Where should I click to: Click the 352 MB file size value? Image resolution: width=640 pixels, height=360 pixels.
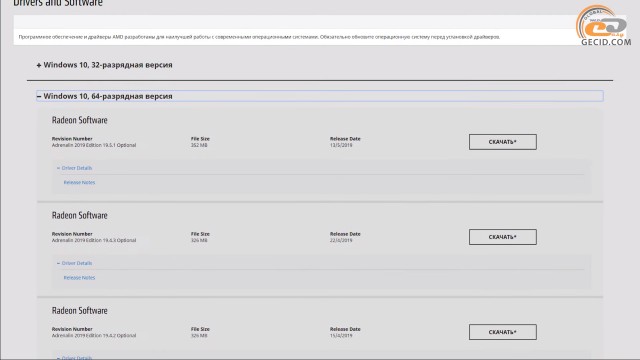coord(199,145)
